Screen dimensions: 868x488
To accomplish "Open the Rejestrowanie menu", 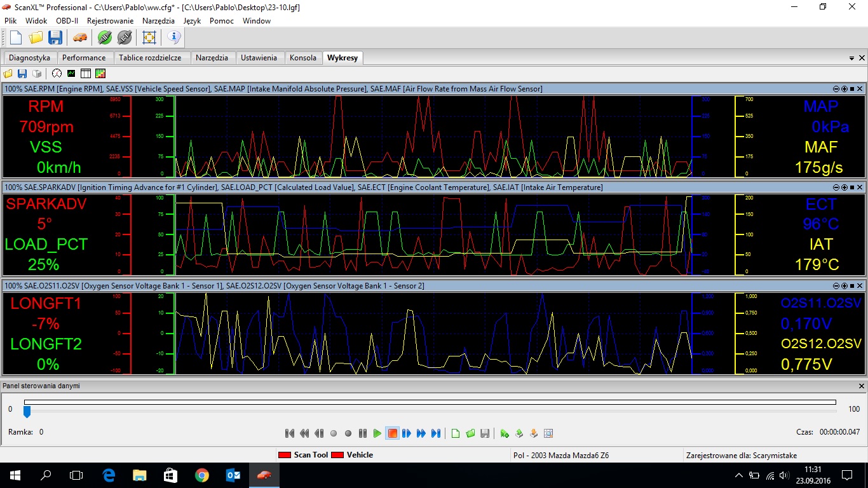I will tap(111, 21).
